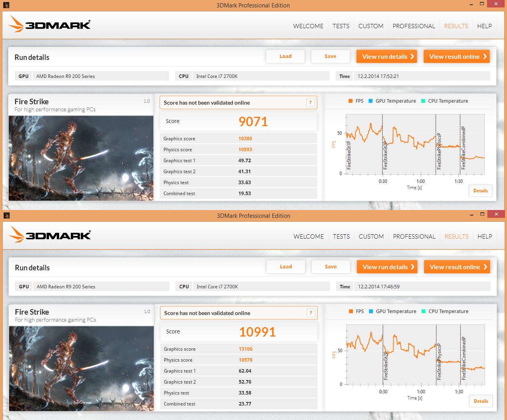507x420 pixels.
Task: Open chart Details in the top window
Action: [480, 191]
